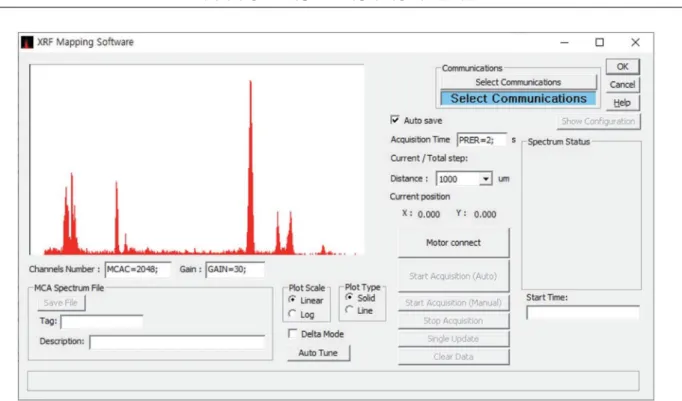Image resolution: width=682 pixels, height=401 pixels.
Task: Focus the Channels Number field
Action: [137, 270]
